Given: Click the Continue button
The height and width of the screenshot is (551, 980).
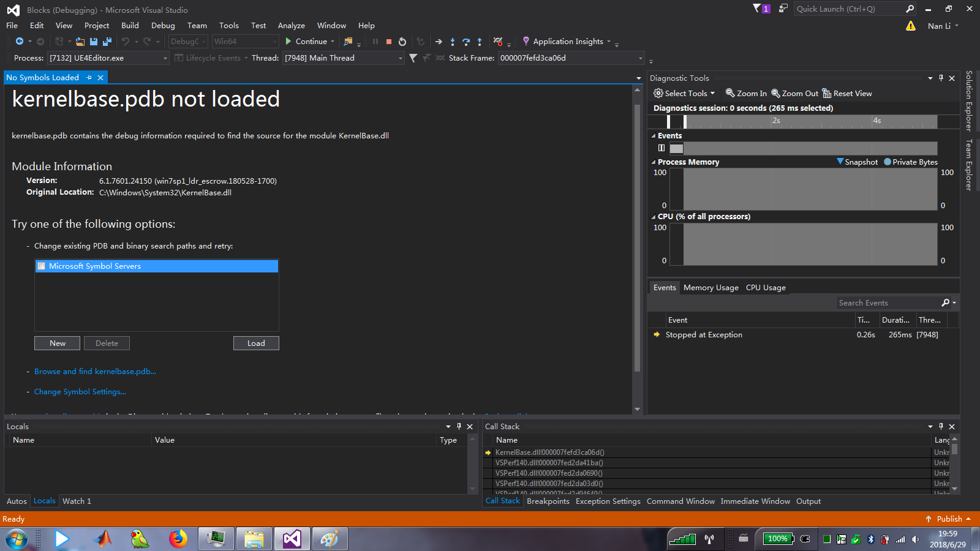Looking at the screenshot, I should 309,41.
